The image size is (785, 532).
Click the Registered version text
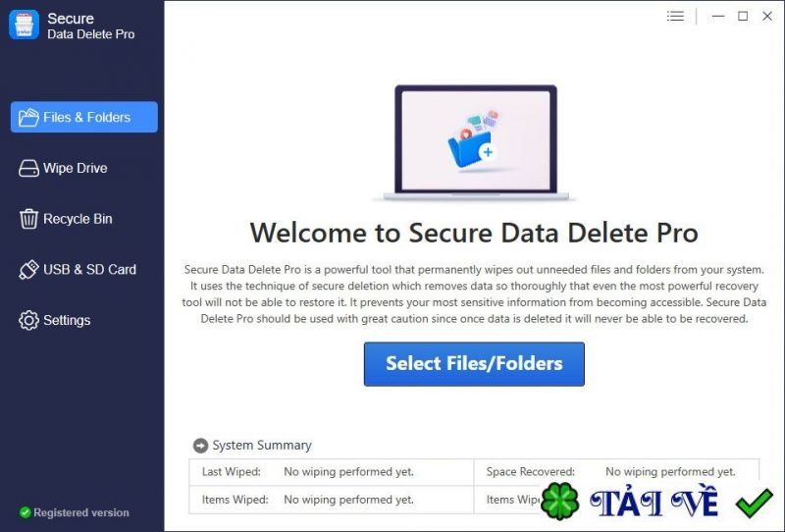pos(81,512)
